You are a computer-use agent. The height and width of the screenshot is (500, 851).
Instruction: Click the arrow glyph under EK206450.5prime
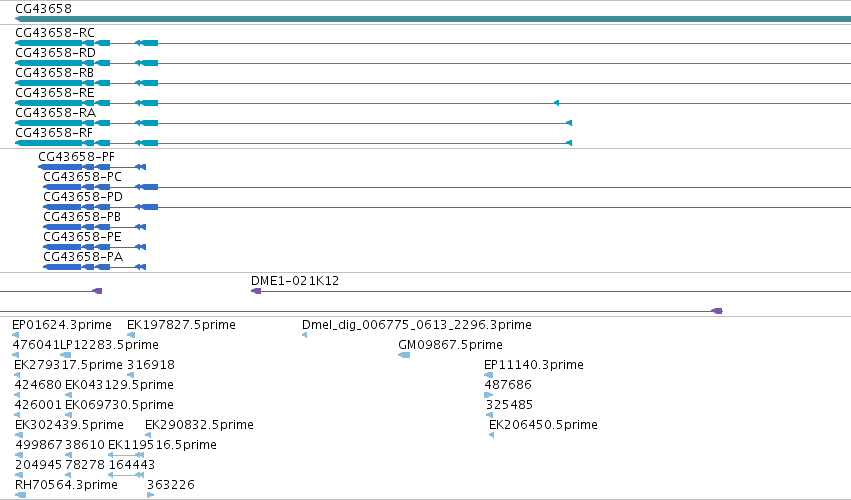point(492,435)
